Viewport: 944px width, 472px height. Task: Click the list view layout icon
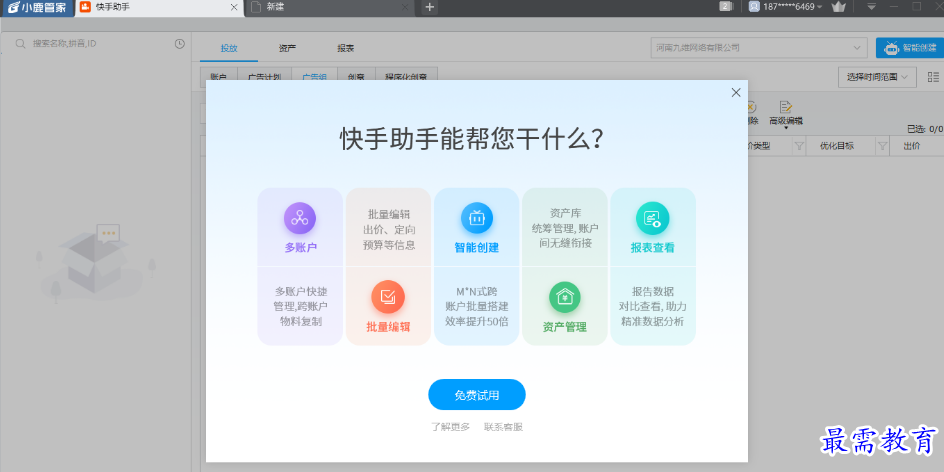click(x=934, y=77)
